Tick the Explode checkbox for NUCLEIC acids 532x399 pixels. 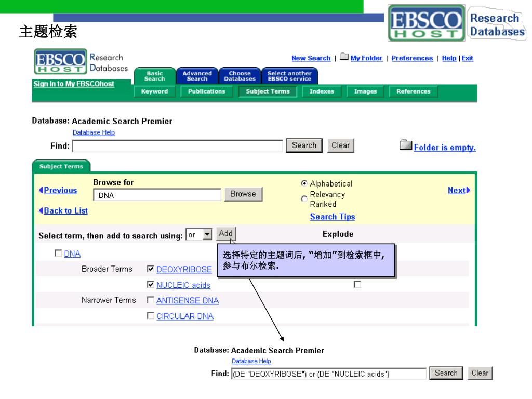[357, 284]
